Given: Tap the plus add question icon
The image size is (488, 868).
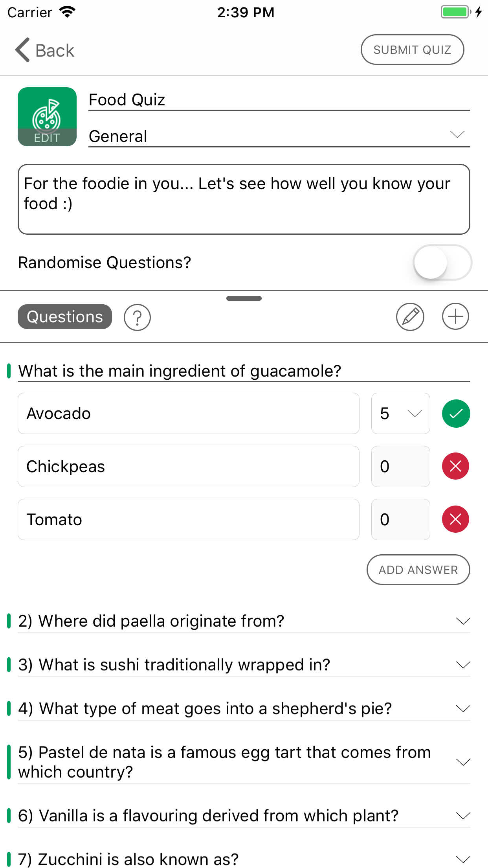Looking at the screenshot, I should [x=455, y=316].
